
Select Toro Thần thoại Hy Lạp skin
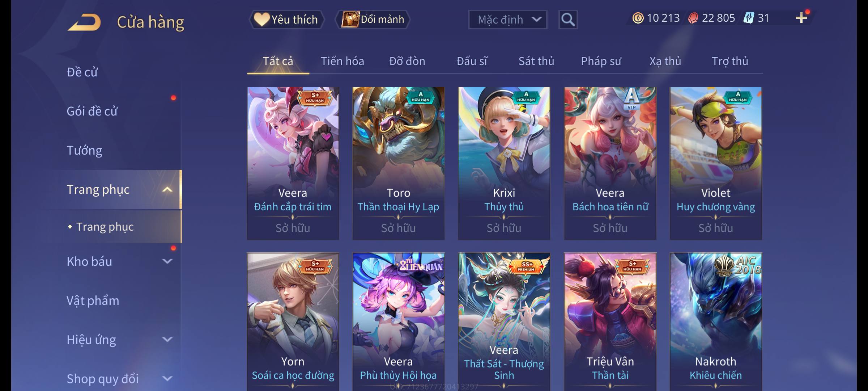[398, 163]
